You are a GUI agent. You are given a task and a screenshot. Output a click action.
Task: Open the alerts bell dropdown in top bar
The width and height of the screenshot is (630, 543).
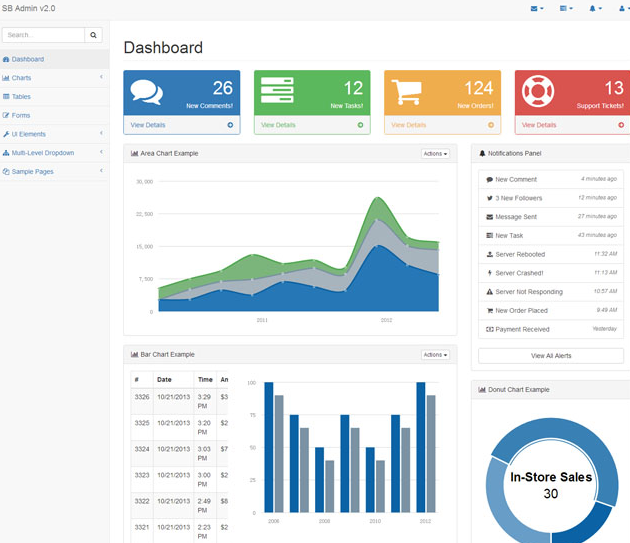[595, 8]
